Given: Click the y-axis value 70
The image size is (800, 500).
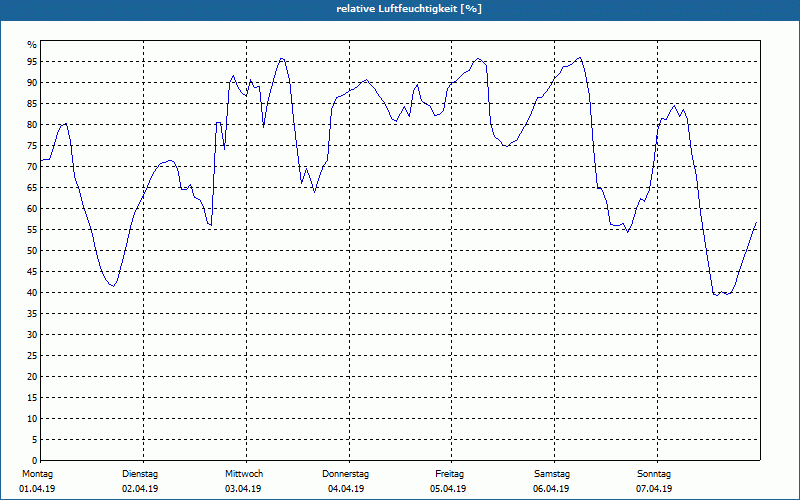Looking at the screenshot, I should (x=32, y=166).
